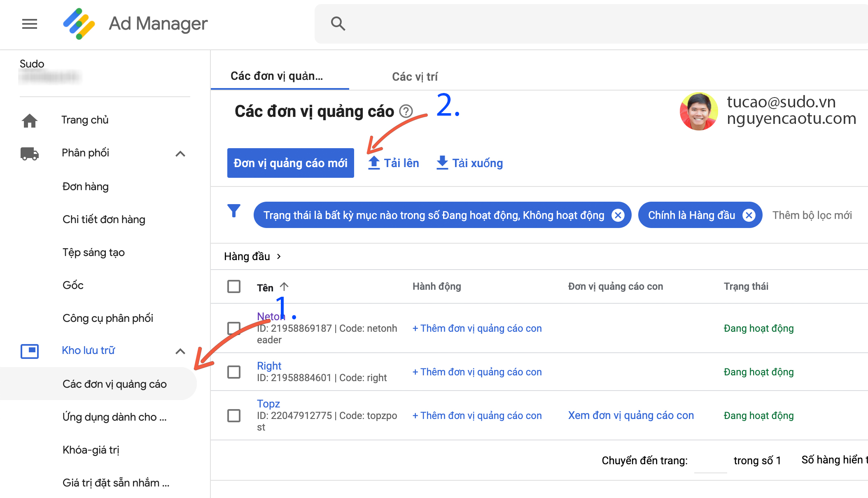Image resolution: width=868 pixels, height=498 pixels.
Task: Click the search magnifier icon
Action: [338, 23]
